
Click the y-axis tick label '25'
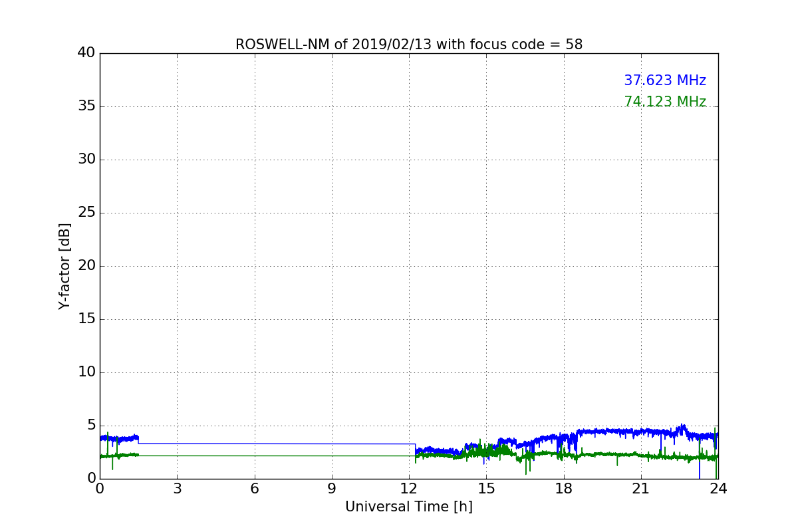coord(86,212)
